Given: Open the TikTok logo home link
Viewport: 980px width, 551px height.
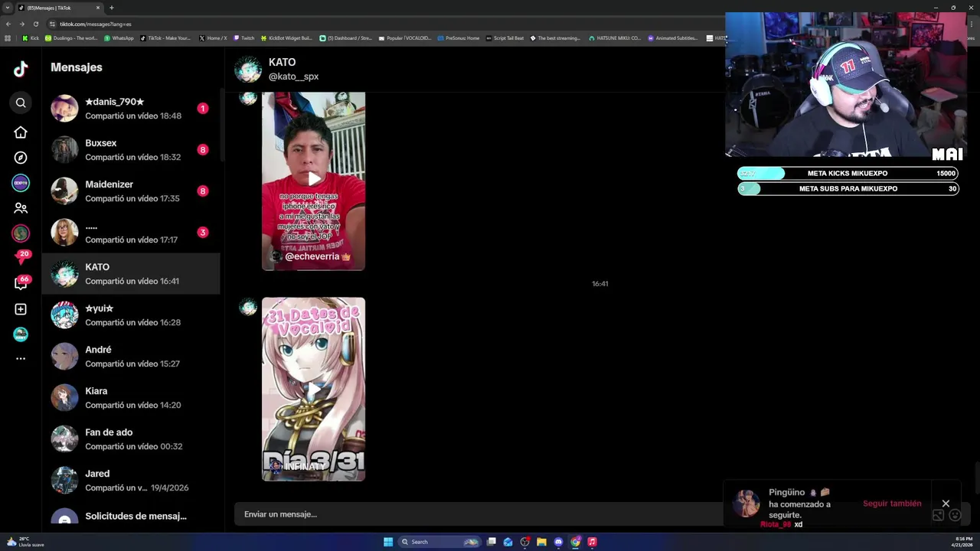Looking at the screenshot, I should pos(21,69).
